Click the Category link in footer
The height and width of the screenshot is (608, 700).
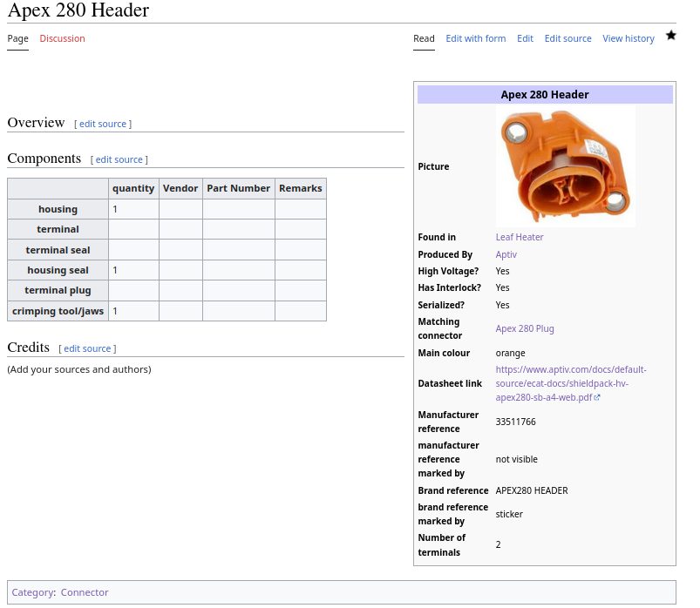[32, 592]
